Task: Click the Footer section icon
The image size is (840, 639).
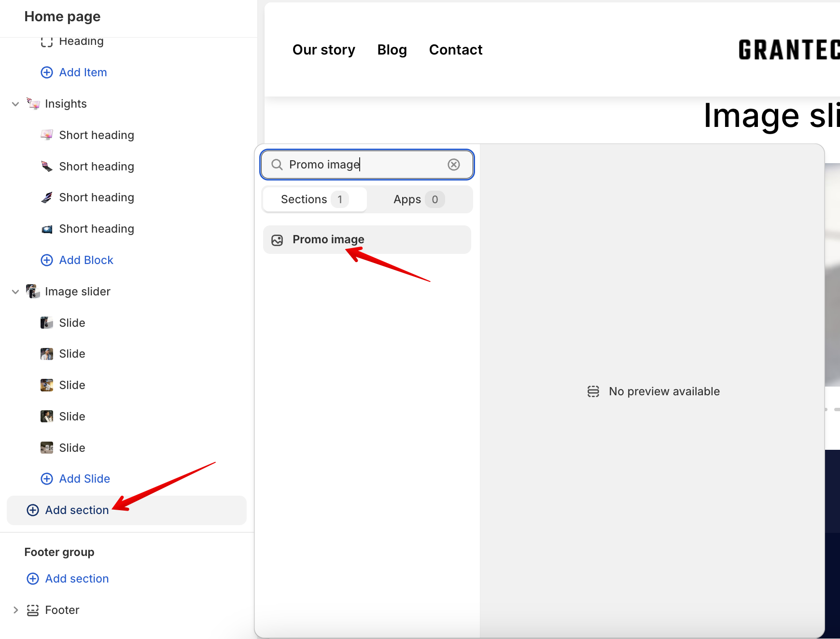Action: pos(33,610)
